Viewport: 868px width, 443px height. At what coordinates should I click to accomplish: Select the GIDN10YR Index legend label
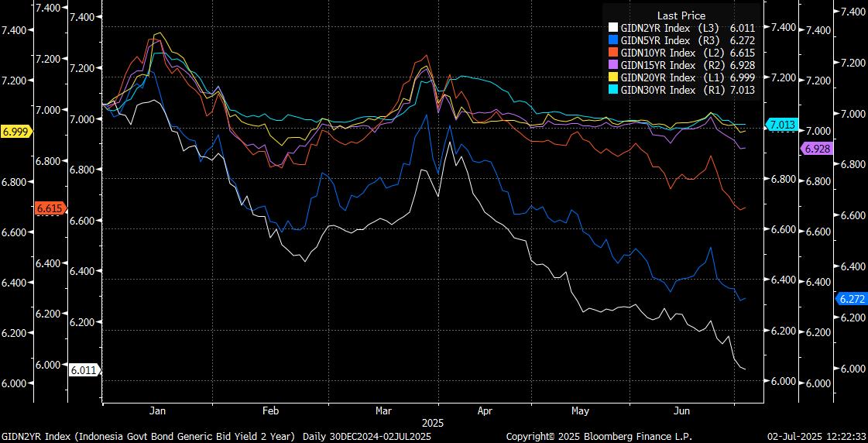658,53
